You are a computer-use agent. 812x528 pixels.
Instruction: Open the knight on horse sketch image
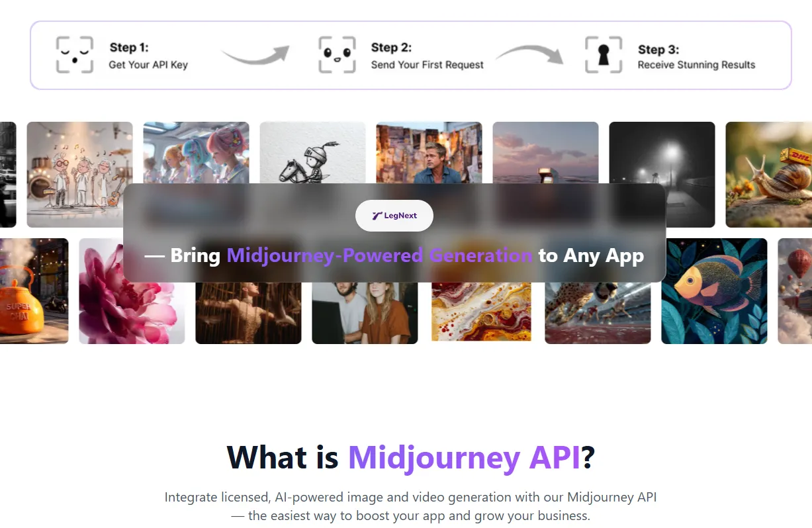[312, 154]
